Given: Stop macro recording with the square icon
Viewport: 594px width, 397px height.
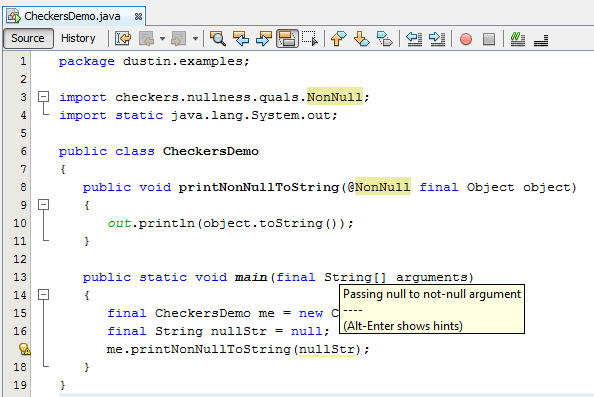Looking at the screenshot, I should 489,39.
